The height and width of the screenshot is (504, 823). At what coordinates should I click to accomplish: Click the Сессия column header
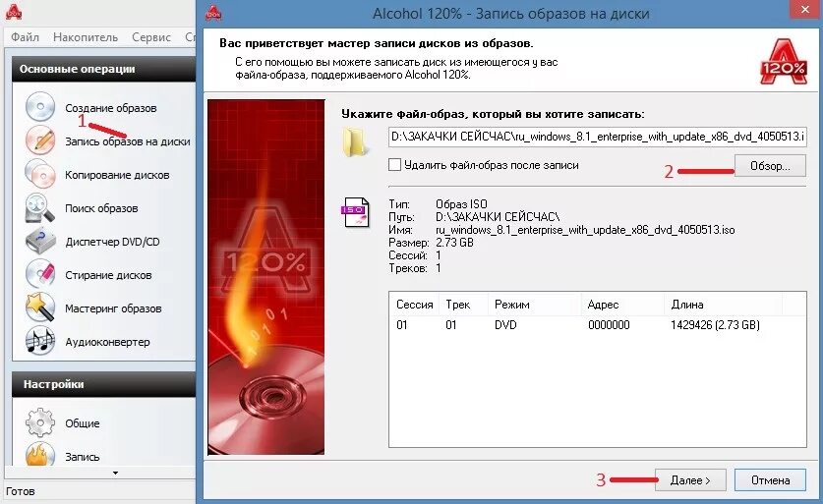point(414,305)
